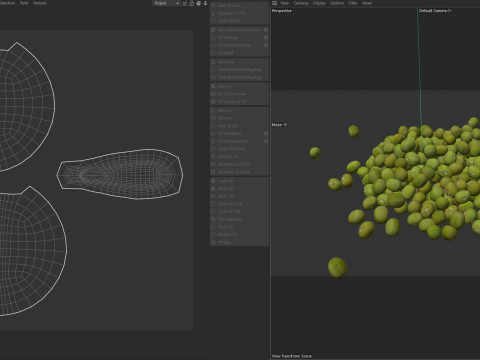The height and width of the screenshot is (360, 480).
Task: Click the Mirror V icon
Action: pyautogui.click(x=213, y=118)
